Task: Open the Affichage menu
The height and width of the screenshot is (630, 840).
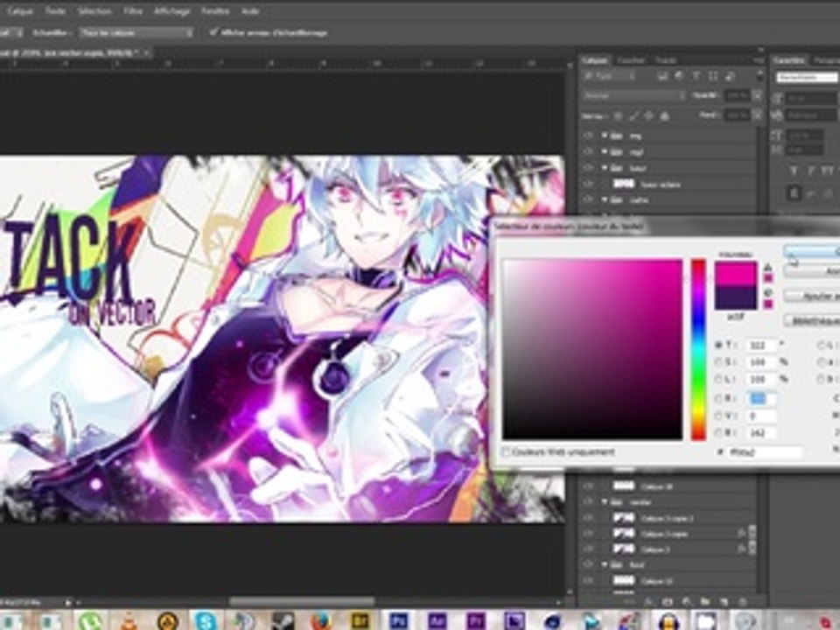Action: [x=171, y=10]
